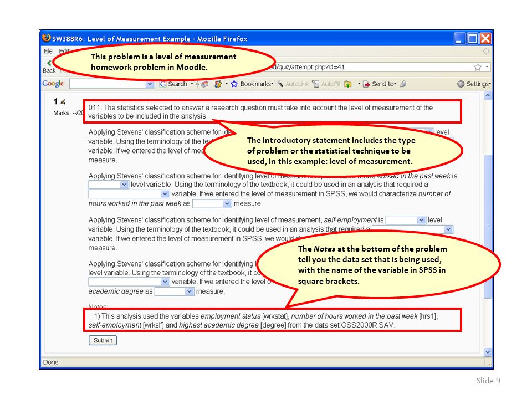Open the Edit menu
532x399 pixels.
(64, 51)
